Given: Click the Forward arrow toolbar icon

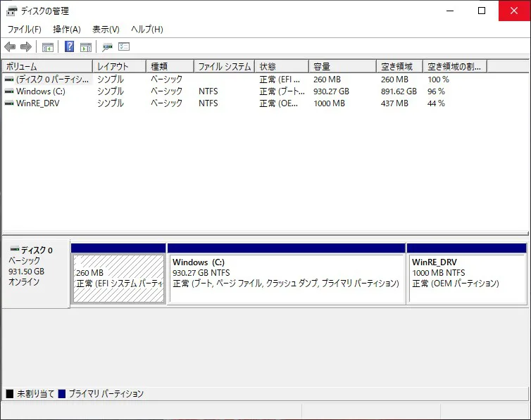Looking at the screenshot, I should point(26,46).
